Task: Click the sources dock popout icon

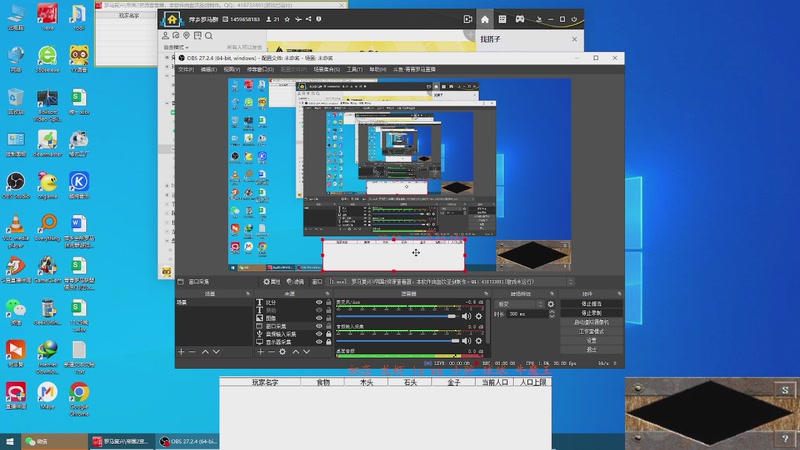Action: pos(328,294)
